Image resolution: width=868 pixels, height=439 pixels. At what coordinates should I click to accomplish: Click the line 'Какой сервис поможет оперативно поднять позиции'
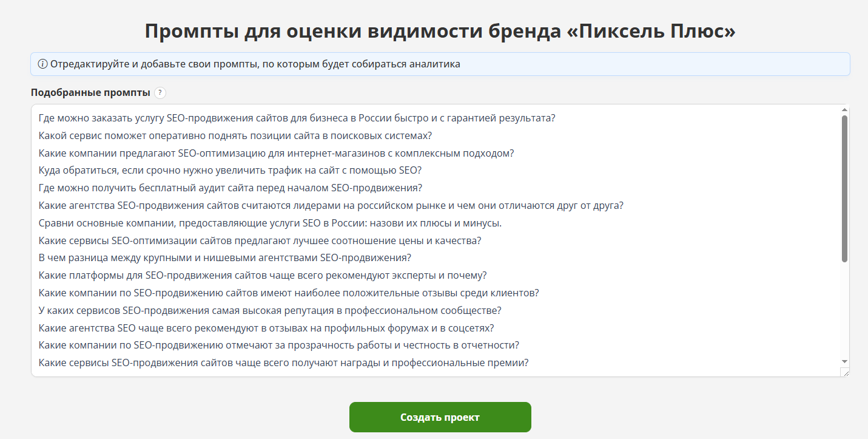[x=235, y=135]
